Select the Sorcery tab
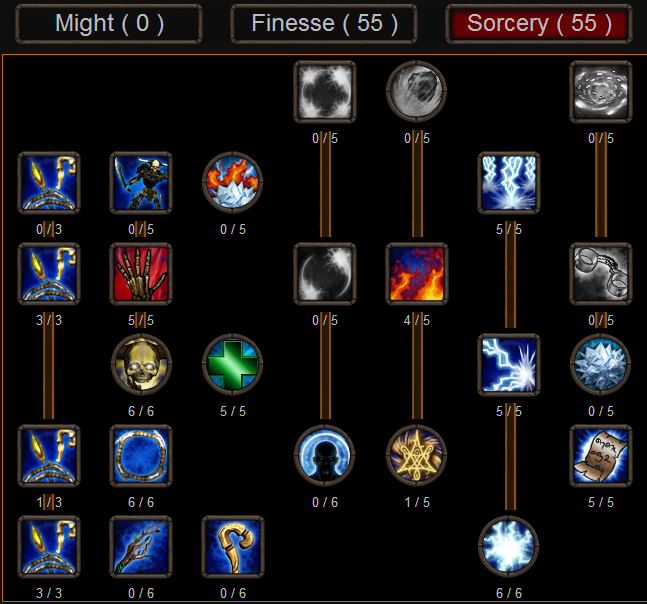 (539, 24)
